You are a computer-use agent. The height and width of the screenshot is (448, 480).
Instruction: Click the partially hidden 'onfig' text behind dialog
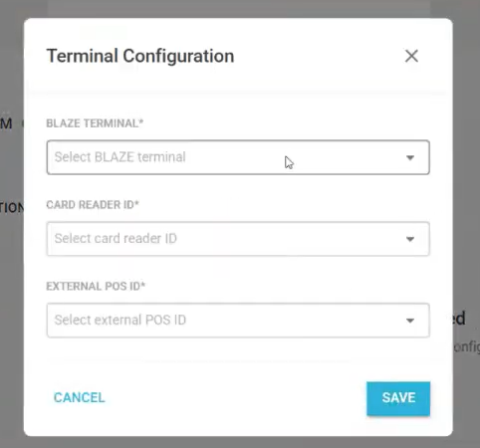tap(466, 346)
